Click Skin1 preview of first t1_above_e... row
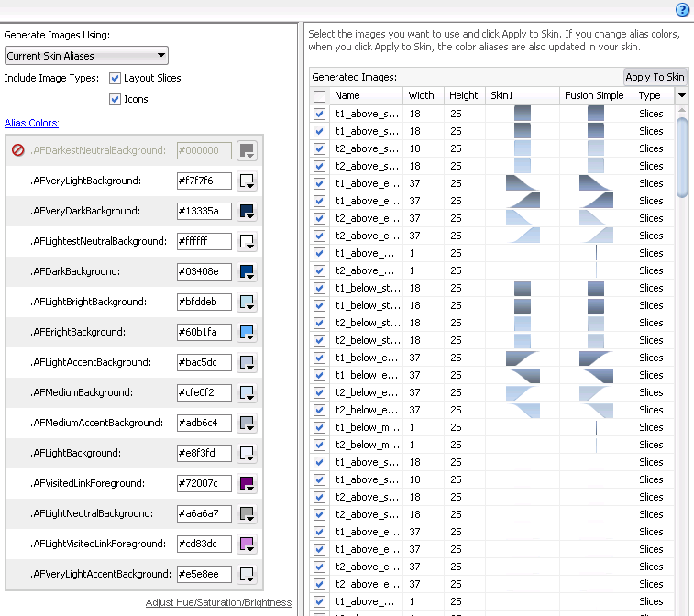 pos(523,183)
